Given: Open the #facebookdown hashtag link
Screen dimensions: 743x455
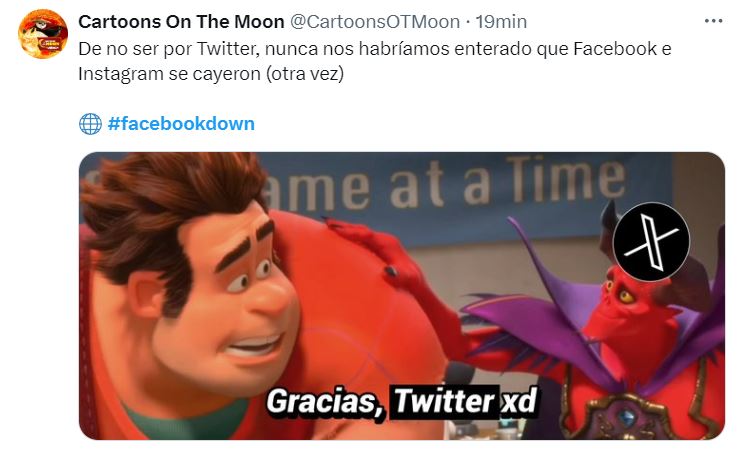Looking at the screenshot, I should pyautogui.click(x=181, y=124).
